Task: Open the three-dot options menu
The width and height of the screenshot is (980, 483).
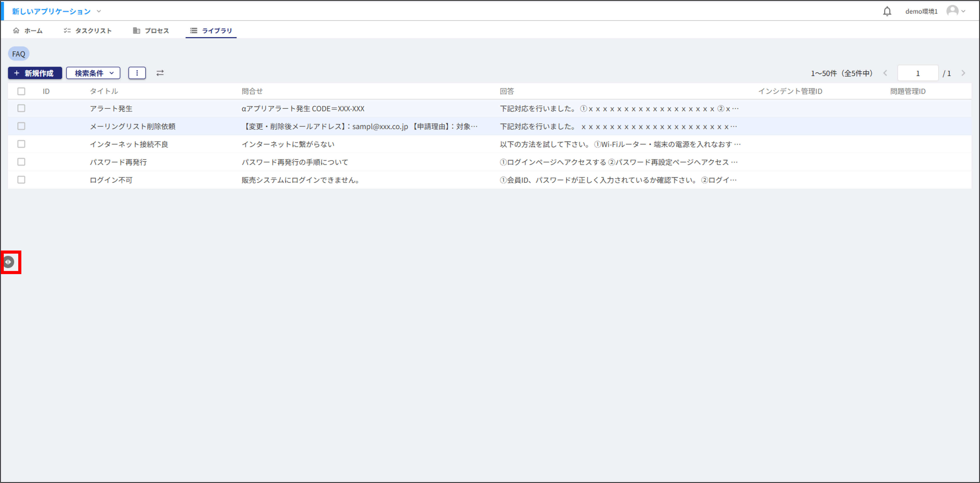Action: coord(137,73)
